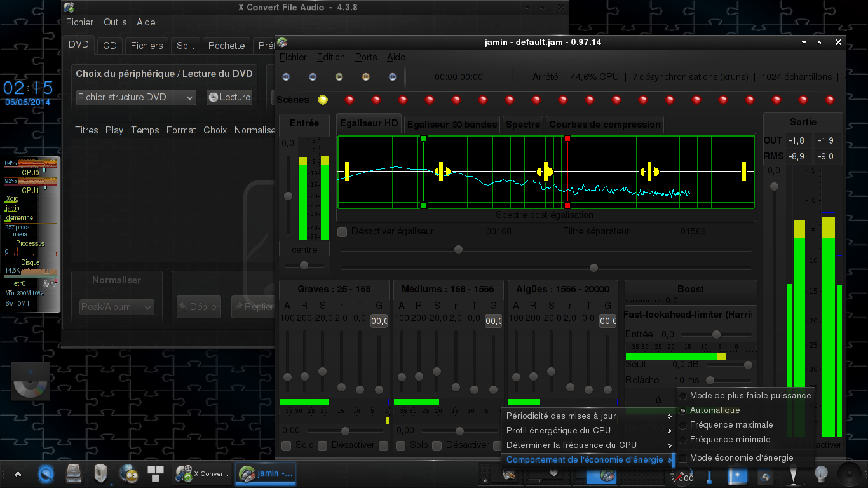The image size is (868, 488).
Task: Click the Lecture button
Action: (229, 97)
